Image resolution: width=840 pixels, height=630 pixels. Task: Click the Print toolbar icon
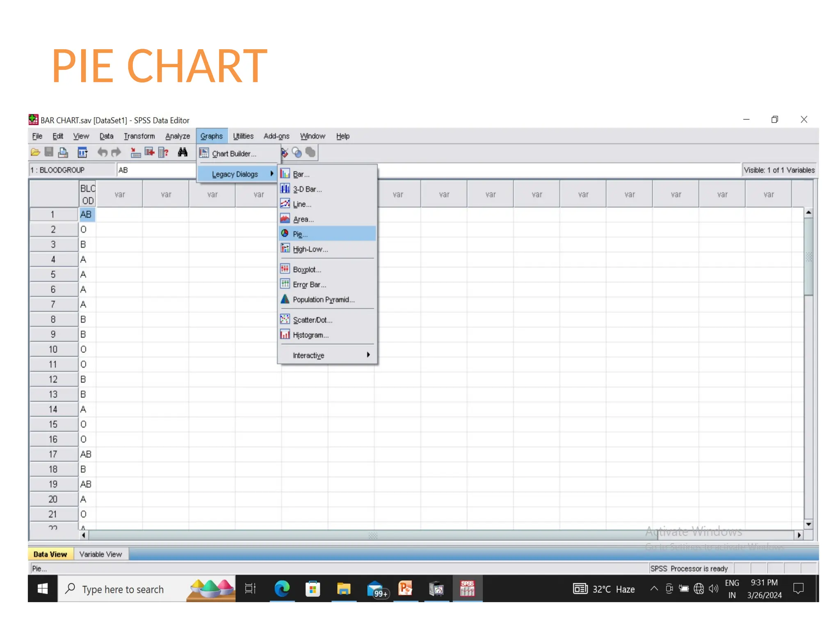pos(63,153)
